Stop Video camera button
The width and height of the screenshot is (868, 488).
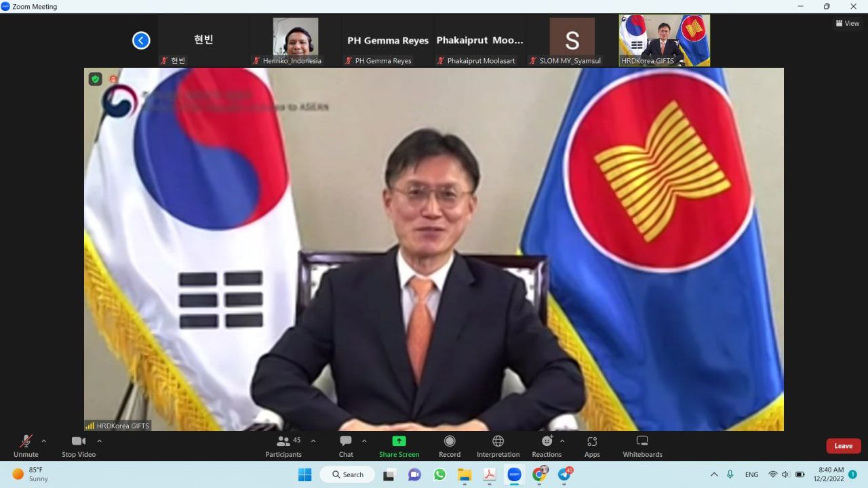(79, 446)
